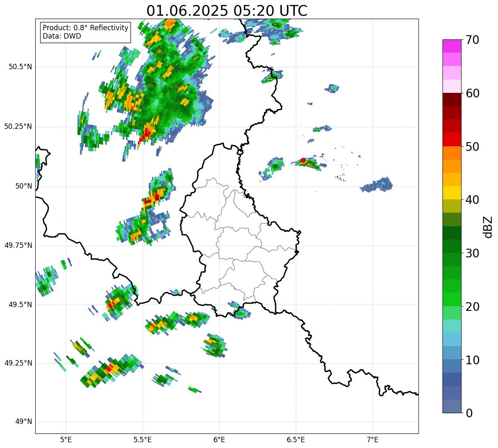Pick the dark maroon band just below 60
Image resolution: width=498 pixels, height=448 pixels.
452,99
